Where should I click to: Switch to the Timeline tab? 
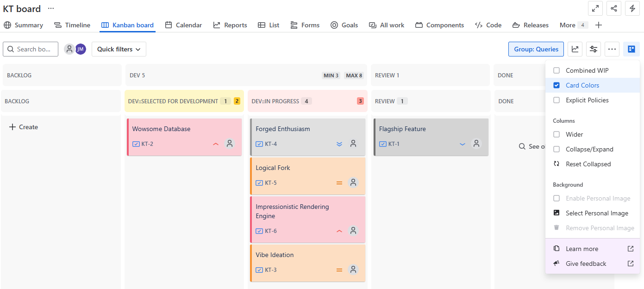tap(72, 25)
